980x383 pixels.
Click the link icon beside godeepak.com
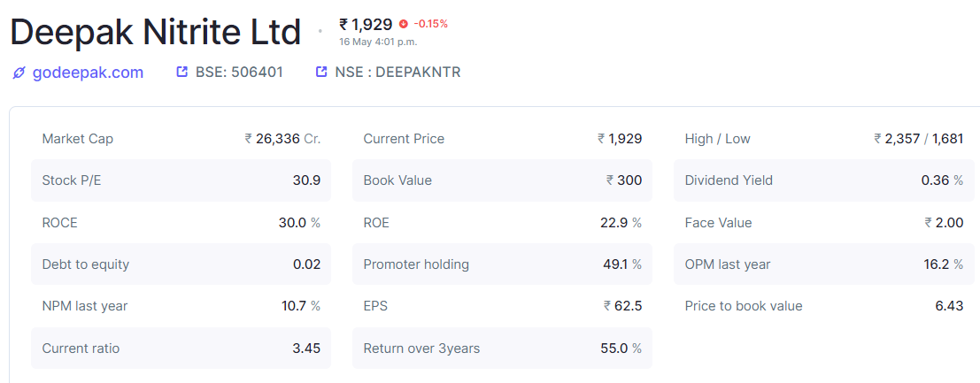coord(19,73)
